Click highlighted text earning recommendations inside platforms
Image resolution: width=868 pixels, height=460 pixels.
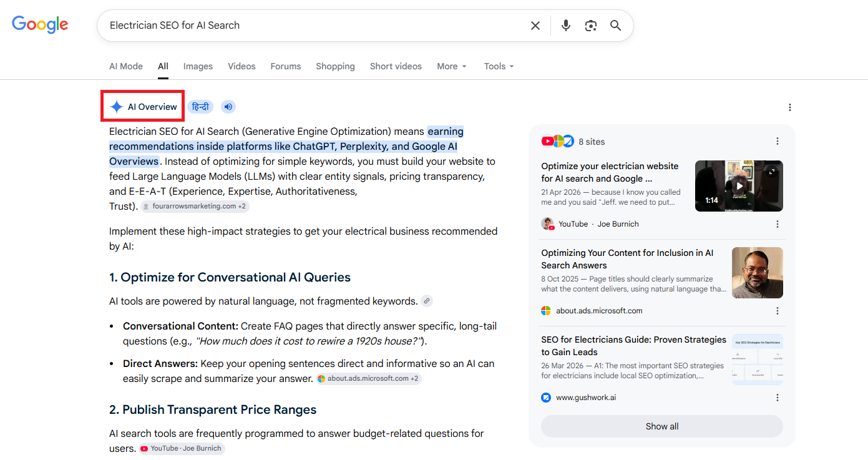tap(286, 146)
